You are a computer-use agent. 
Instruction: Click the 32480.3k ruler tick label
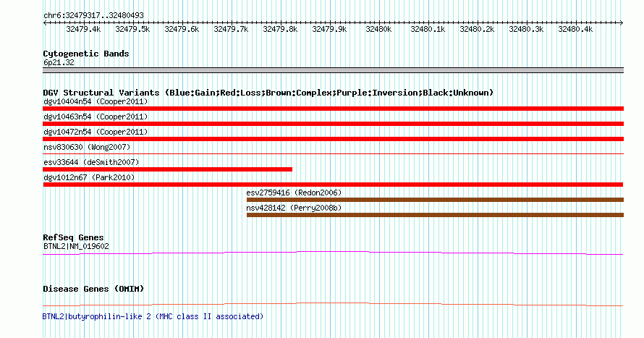[526, 29]
